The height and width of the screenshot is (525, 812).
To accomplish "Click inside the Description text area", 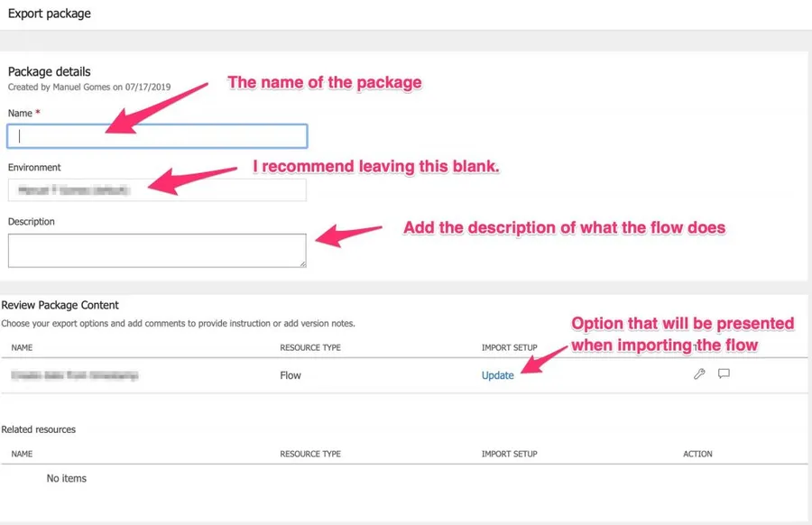I will 158,250.
